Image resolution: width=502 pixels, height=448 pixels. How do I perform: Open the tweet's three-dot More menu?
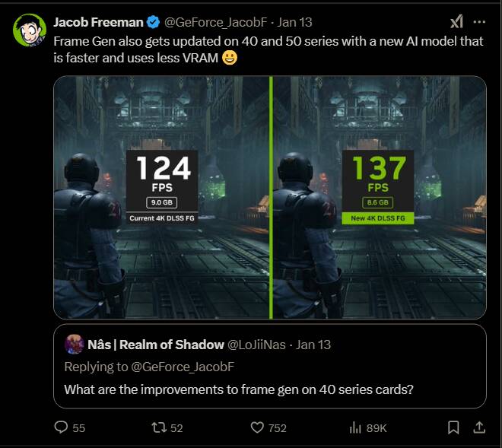(x=479, y=21)
